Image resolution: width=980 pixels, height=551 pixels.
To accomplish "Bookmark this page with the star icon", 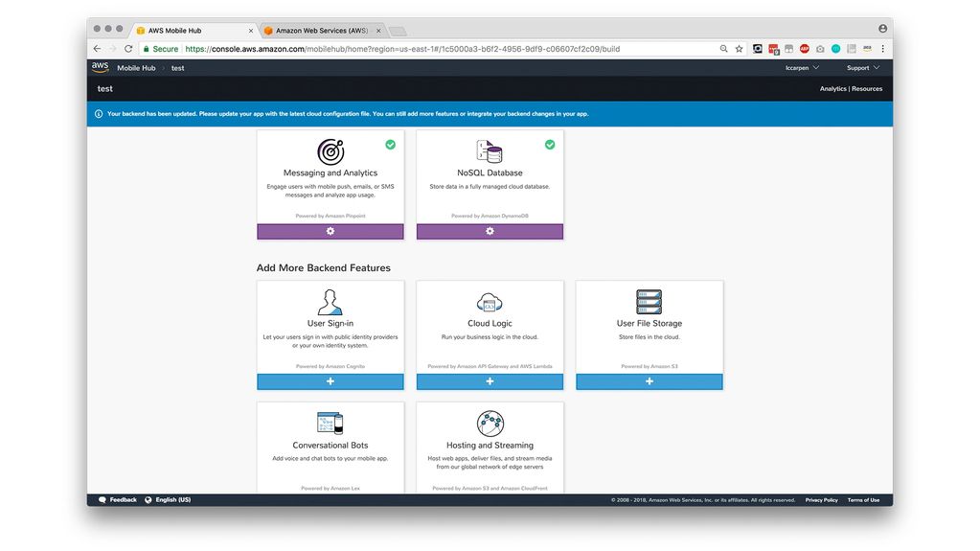I will (739, 49).
